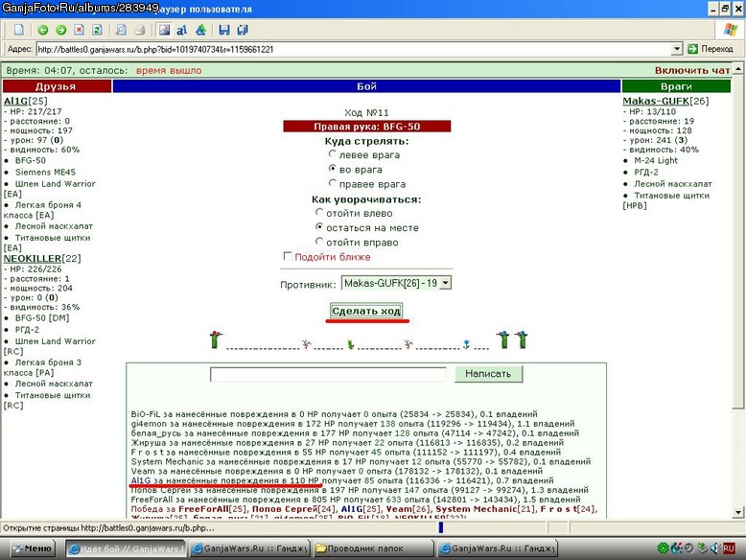Click 'Правая рука: BFG-50' red banner
This screenshot has height=560, width=746.
tap(367, 127)
